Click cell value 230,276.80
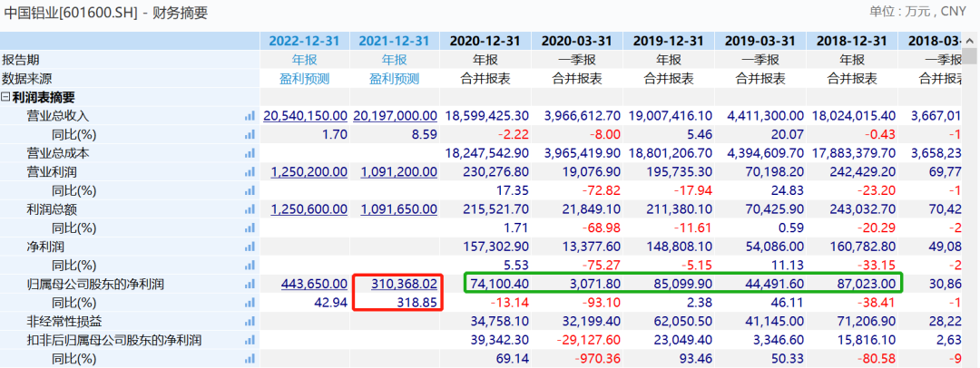Viewport: 980px width, 368px height. [497, 172]
